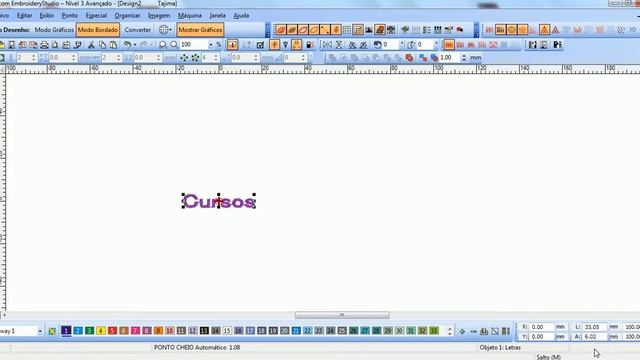640x360 pixels.
Task: Toggle the Mostrar Gráficos button
Action: pyautogui.click(x=200, y=30)
